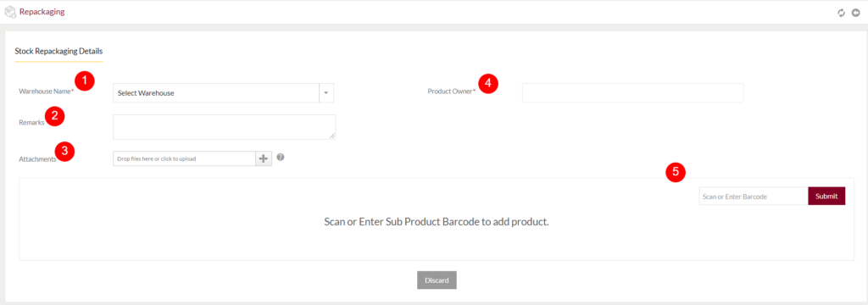Click the Repackaging box icon in header

pyautogui.click(x=10, y=12)
